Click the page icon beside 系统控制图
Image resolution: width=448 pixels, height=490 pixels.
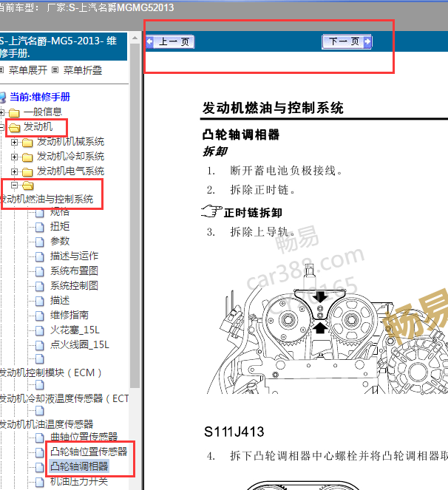pyautogui.click(x=40, y=286)
